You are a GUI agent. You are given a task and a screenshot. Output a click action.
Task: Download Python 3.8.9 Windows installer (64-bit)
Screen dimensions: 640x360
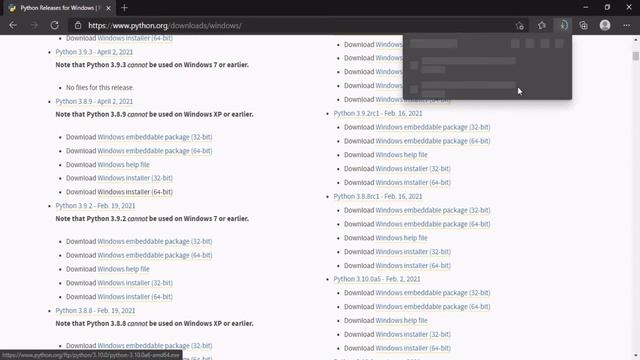click(x=135, y=192)
